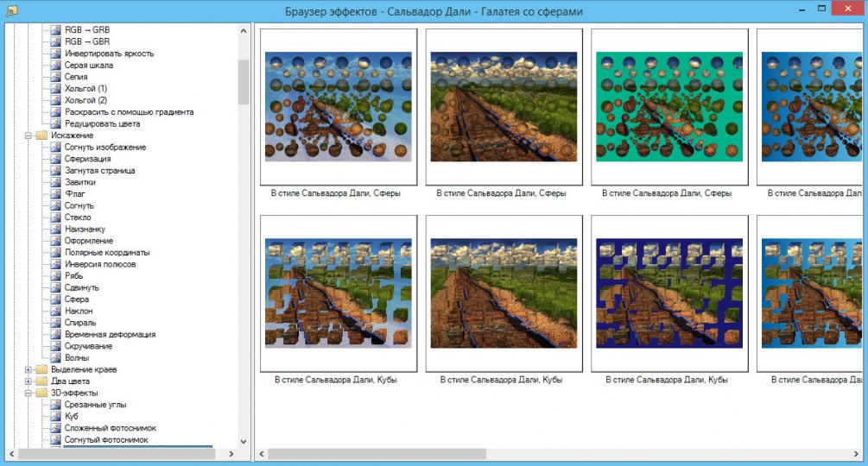Click the effect icon beside RGB→GRB

[x=55, y=30]
